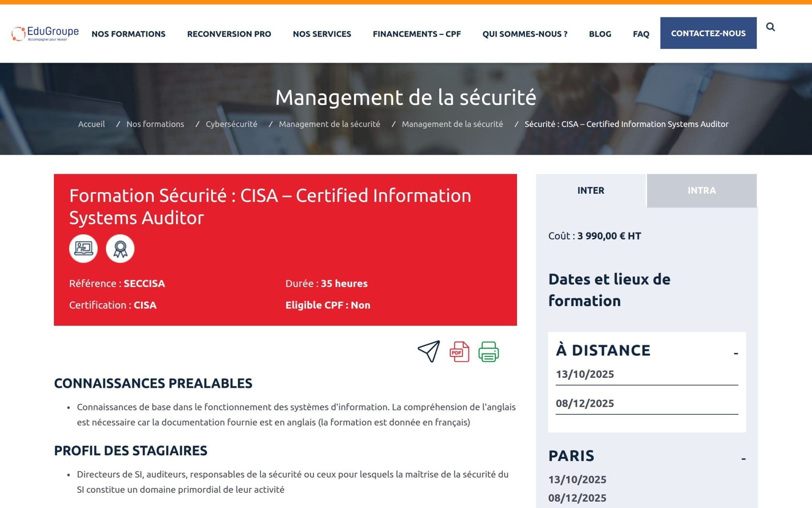Open the NOS SERVICES menu
Screen dimensions: 812x508
pos(322,34)
